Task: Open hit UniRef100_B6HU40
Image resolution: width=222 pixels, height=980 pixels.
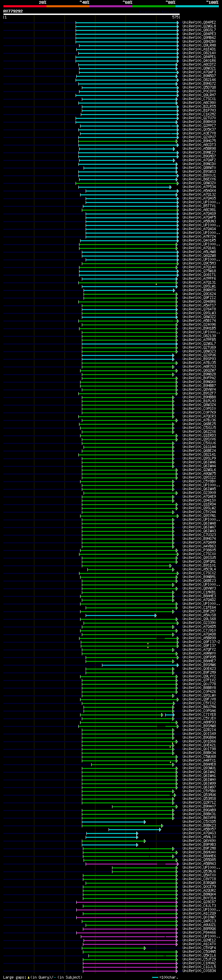Action: (199, 852)
